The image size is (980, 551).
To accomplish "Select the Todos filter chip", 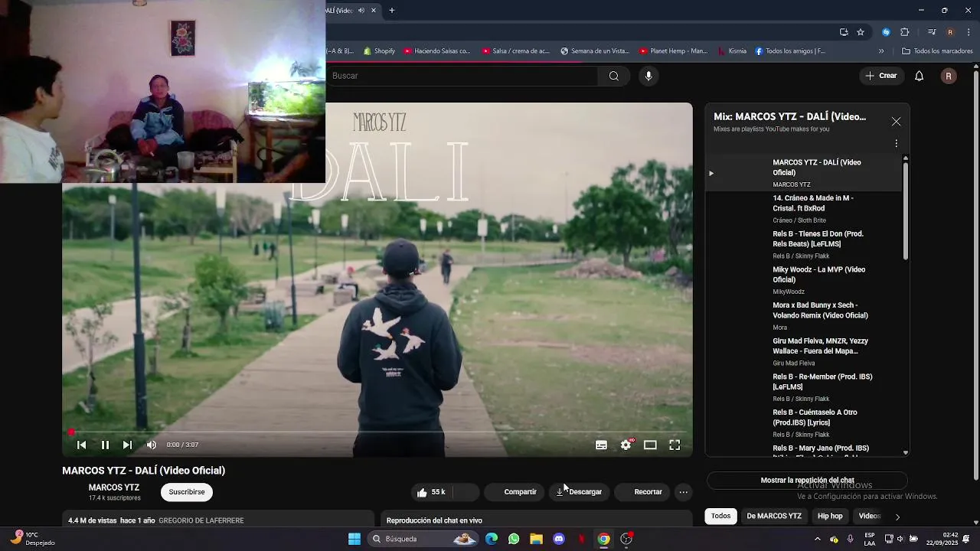I will 721,516.
